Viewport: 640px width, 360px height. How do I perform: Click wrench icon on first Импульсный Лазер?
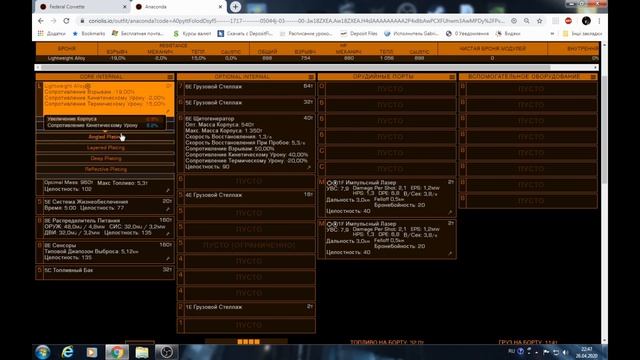[450, 212]
